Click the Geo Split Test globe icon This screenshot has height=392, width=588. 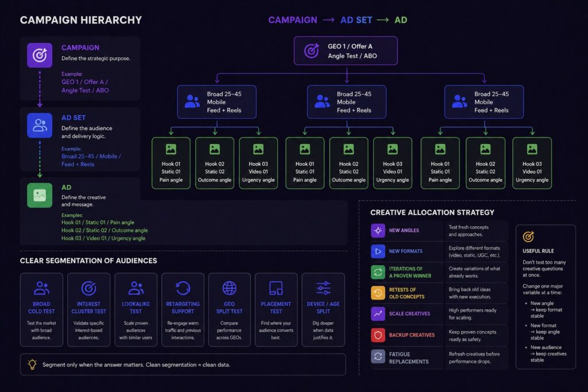tap(229, 288)
